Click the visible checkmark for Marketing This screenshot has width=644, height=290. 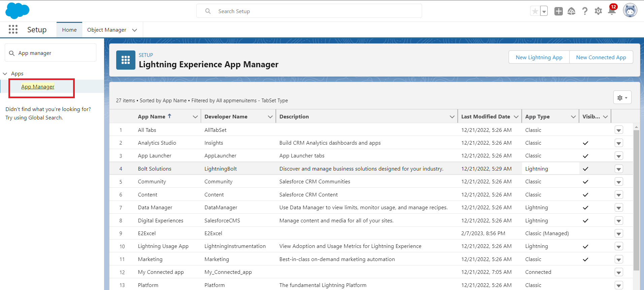point(585,259)
